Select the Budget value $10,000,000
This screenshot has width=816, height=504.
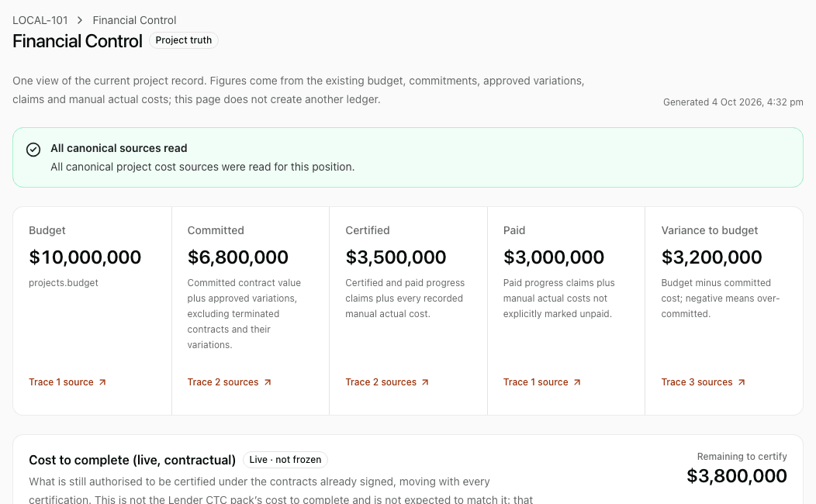click(x=85, y=257)
